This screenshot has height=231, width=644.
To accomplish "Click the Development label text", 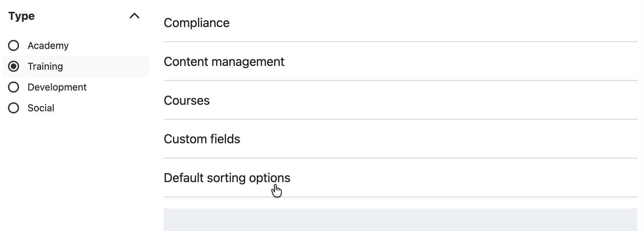I will coord(57,87).
